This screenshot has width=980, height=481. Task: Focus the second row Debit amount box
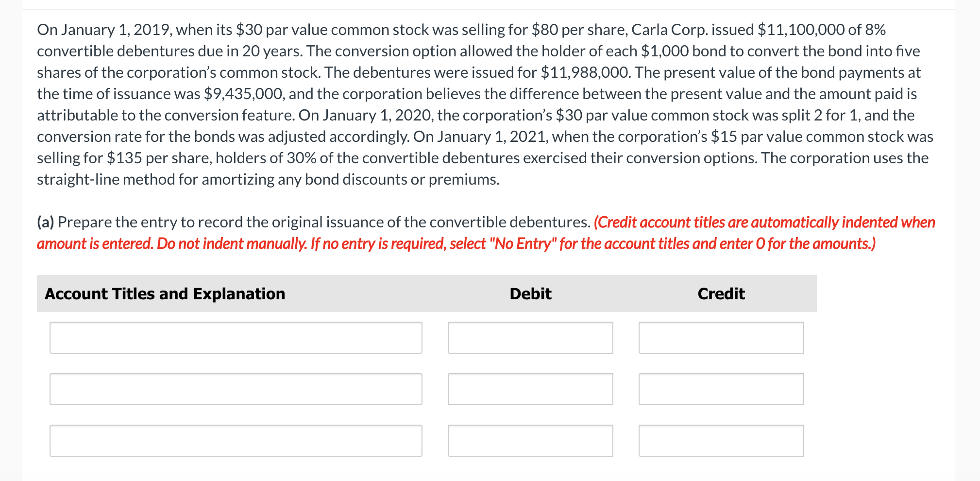click(x=530, y=389)
